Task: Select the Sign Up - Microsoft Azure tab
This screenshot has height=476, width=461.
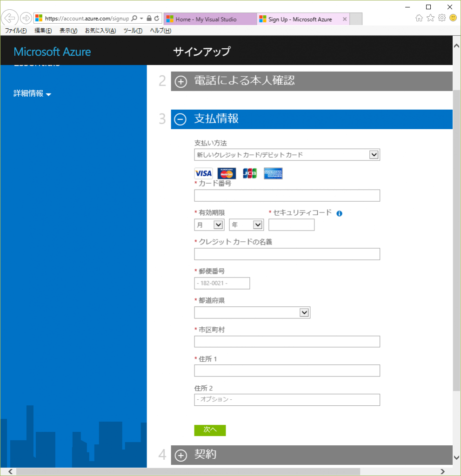Action: pyautogui.click(x=303, y=19)
